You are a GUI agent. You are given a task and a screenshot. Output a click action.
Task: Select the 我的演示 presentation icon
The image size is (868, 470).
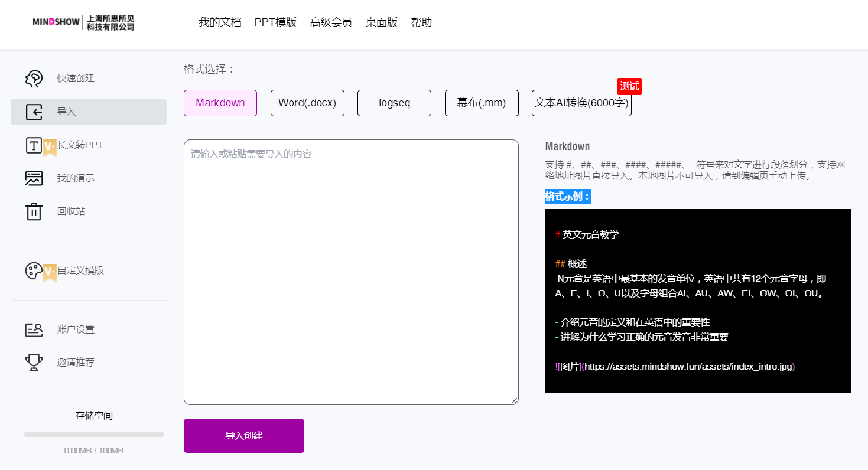pos(34,177)
